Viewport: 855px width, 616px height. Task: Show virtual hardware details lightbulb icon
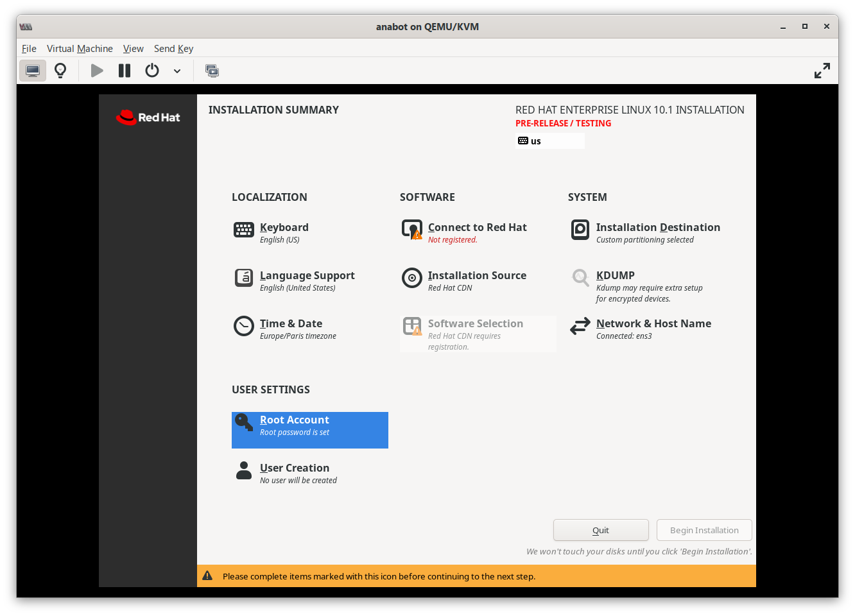click(60, 71)
